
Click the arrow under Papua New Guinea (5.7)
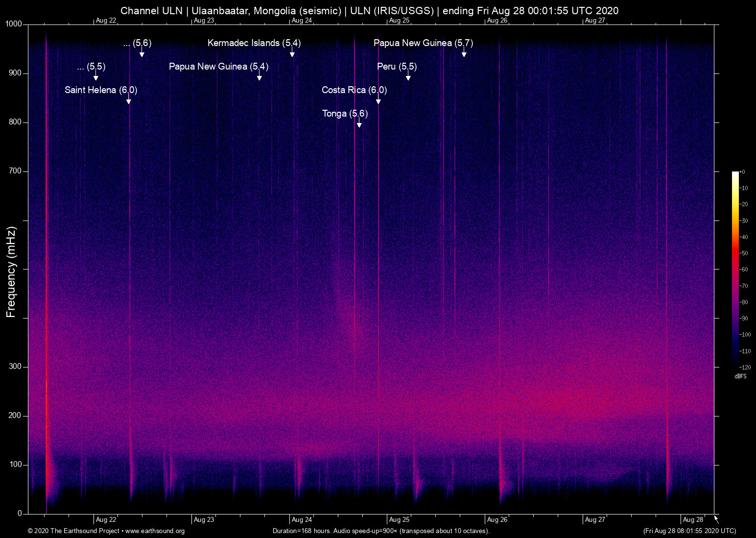tap(464, 53)
